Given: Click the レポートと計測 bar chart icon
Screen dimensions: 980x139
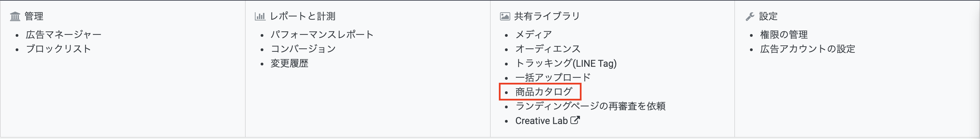Looking at the screenshot, I should click(x=260, y=16).
